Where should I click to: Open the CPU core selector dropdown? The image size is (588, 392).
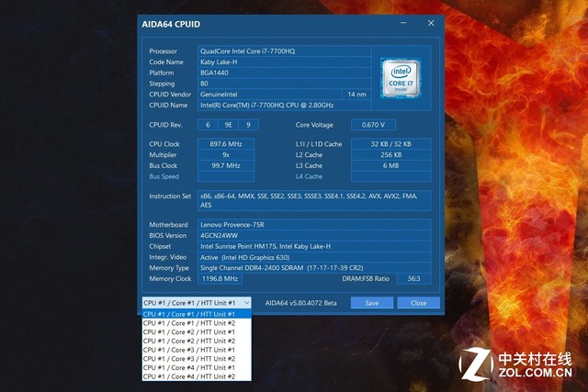click(x=197, y=303)
